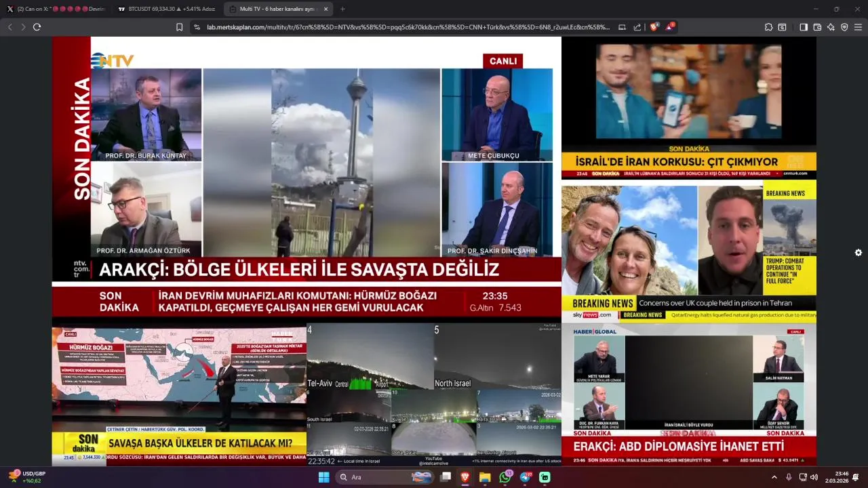
Task: Share this page via share icon
Action: click(637, 27)
